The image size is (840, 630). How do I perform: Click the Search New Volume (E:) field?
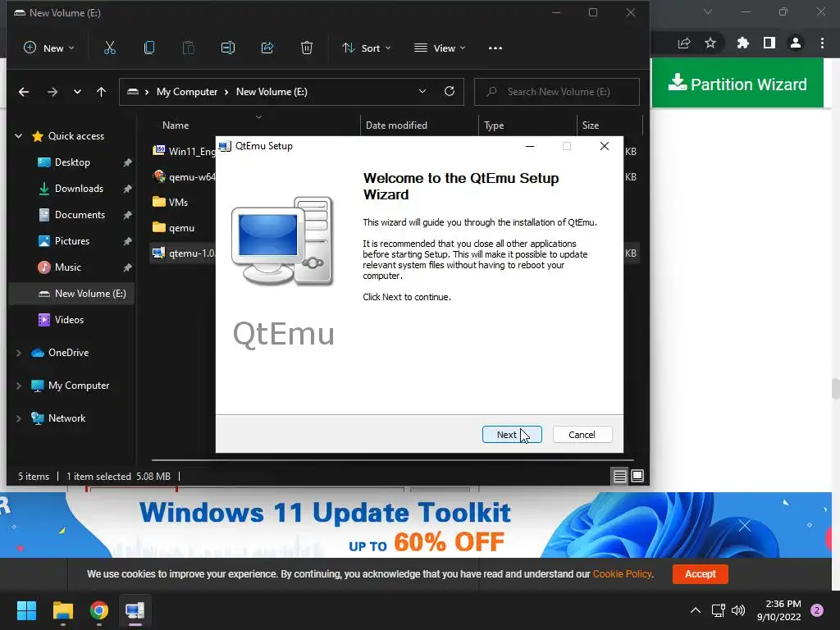pos(557,92)
